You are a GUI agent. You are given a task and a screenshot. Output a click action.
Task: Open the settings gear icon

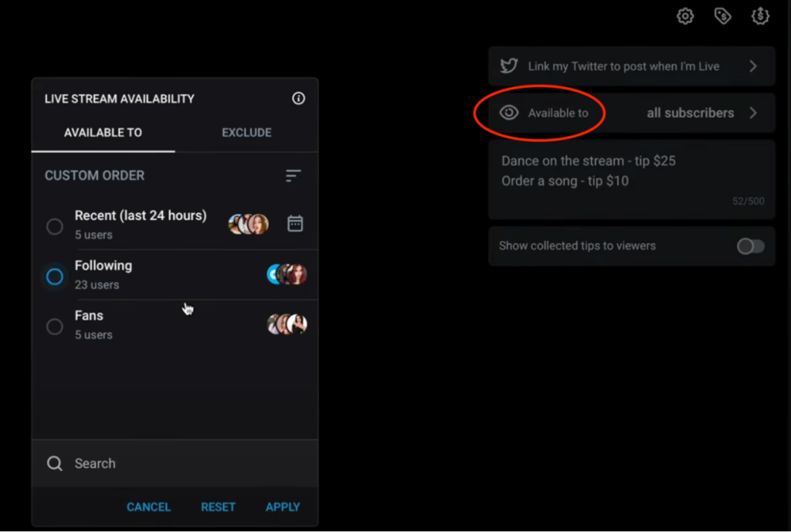click(685, 16)
